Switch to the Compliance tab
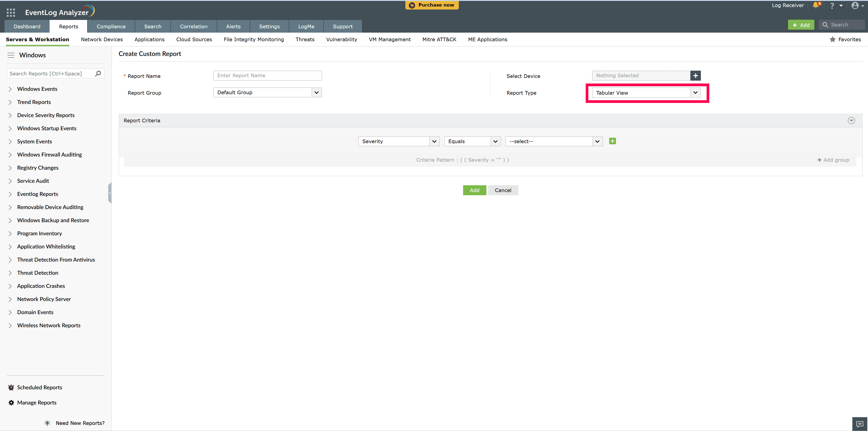Viewport: 868px width, 431px height. coord(111,26)
